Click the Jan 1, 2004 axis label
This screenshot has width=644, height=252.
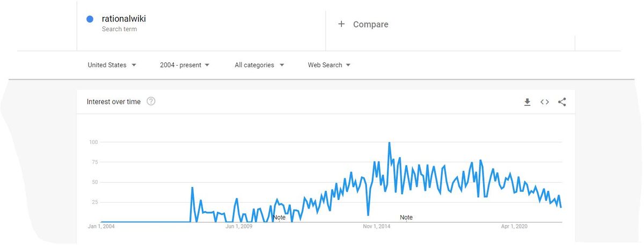[x=101, y=227]
